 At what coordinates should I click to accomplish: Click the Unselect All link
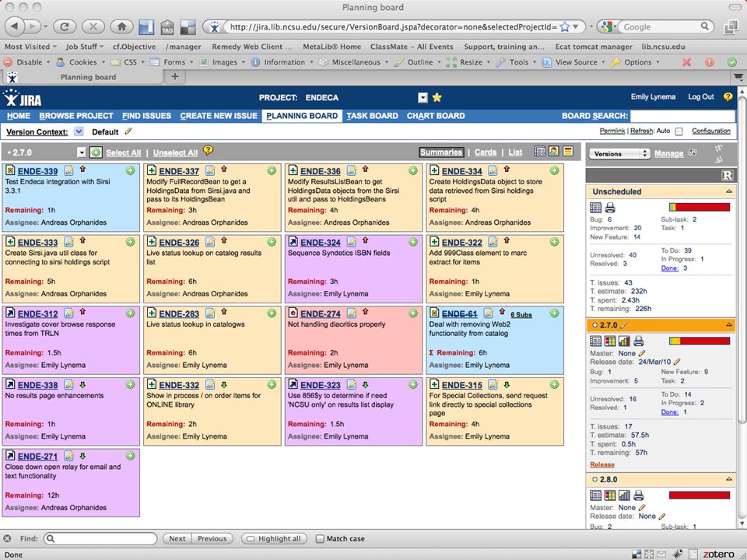175,153
